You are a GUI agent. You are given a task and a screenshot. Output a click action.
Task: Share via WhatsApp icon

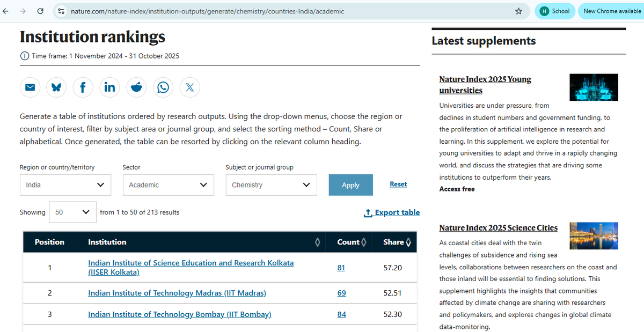pyautogui.click(x=163, y=87)
